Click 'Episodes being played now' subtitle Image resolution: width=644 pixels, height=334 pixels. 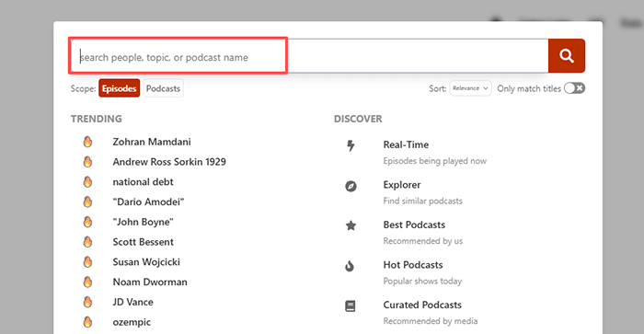coord(435,161)
